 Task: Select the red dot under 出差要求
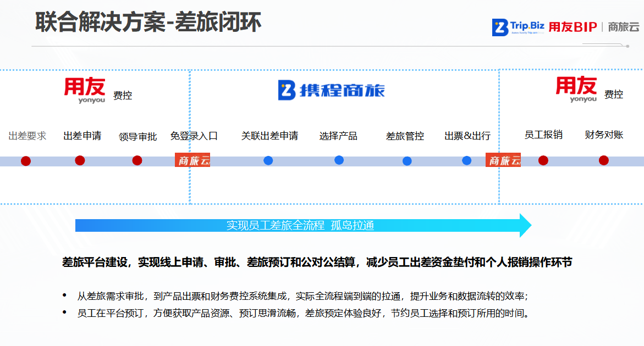point(26,161)
